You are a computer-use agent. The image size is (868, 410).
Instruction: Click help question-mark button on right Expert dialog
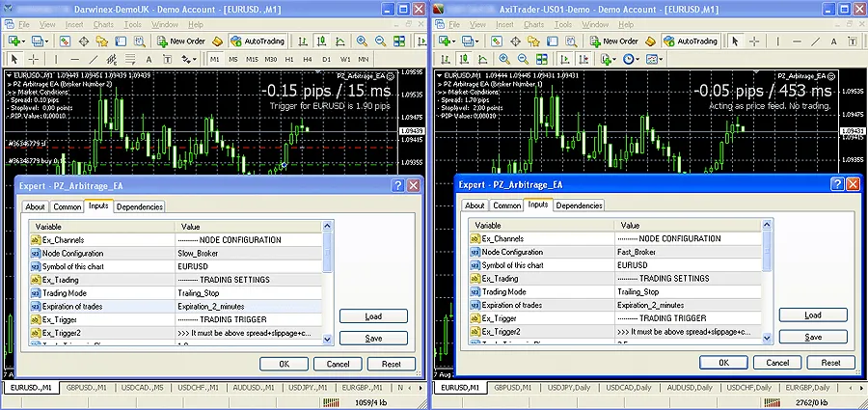click(837, 184)
